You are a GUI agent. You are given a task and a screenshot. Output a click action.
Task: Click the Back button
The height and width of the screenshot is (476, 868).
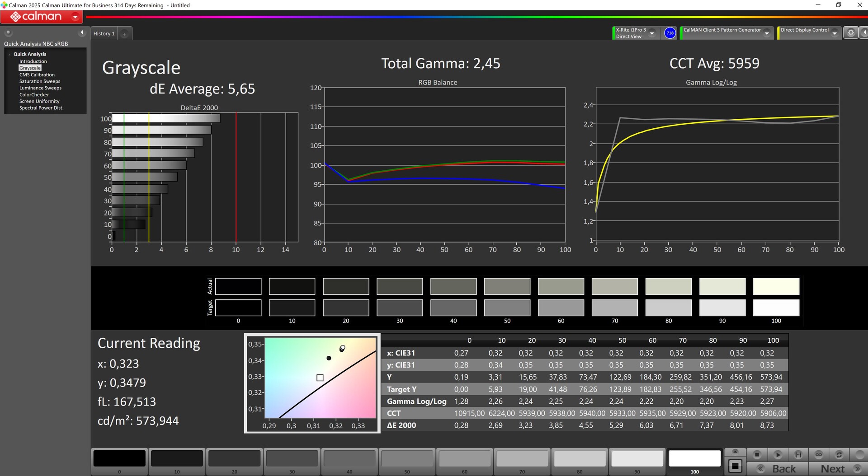click(x=778, y=469)
